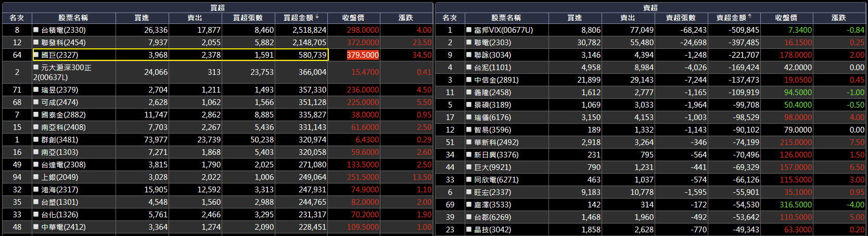The width and height of the screenshot is (868, 236).
Task: Click the stock name 嘉澤(3533)
Action: click(492, 205)
